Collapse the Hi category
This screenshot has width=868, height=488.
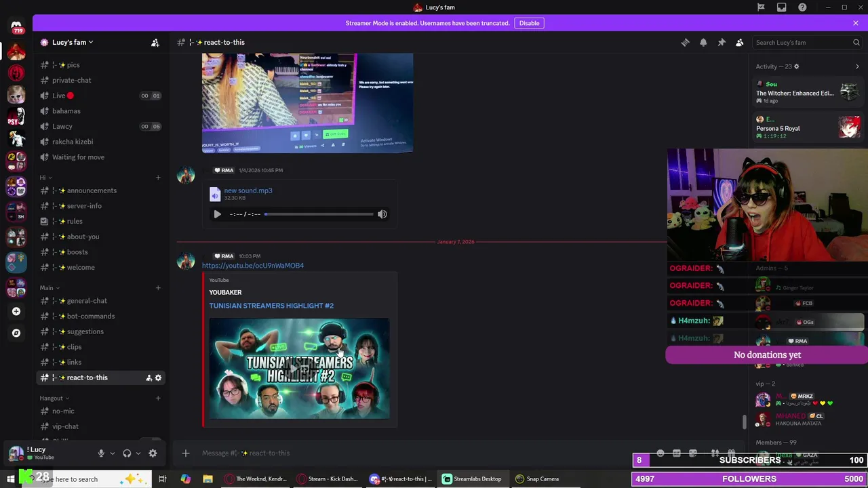coord(46,178)
